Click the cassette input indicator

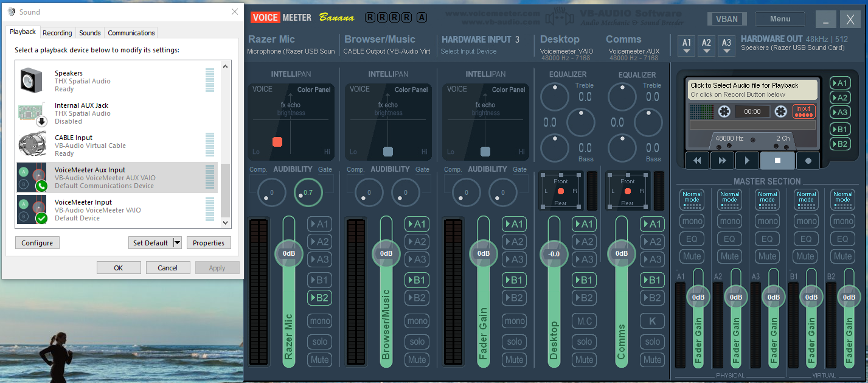(804, 111)
